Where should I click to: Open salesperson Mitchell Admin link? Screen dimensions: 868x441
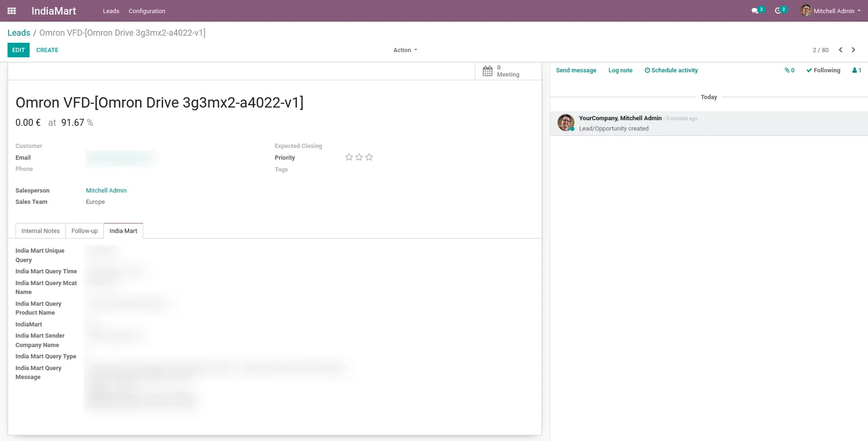(x=106, y=190)
